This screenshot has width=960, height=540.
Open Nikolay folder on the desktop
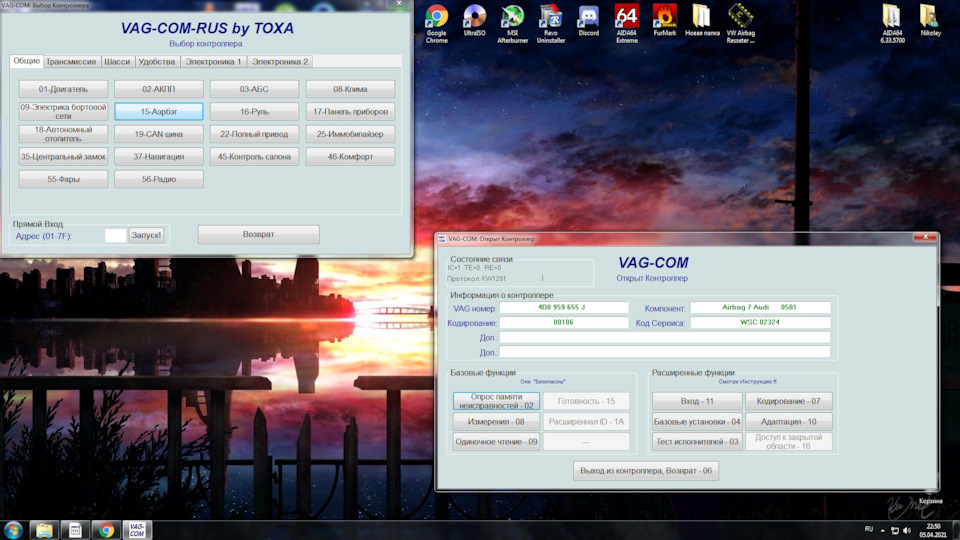coord(930,20)
